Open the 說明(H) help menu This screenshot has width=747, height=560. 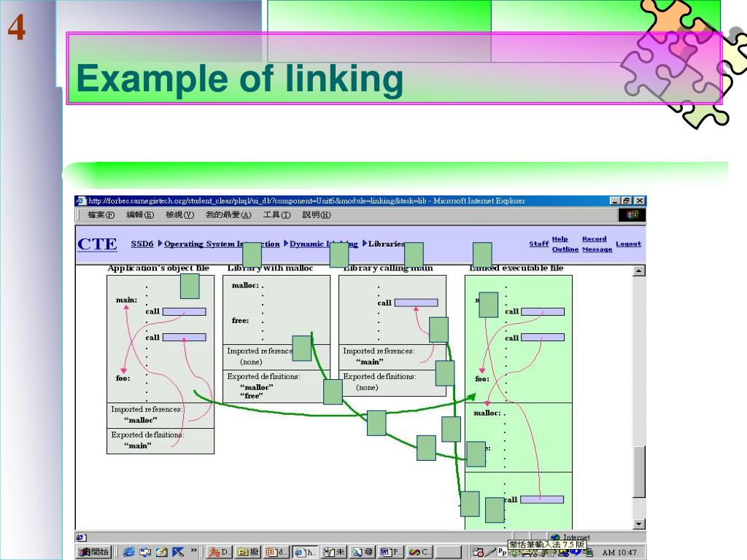(317, 215)
